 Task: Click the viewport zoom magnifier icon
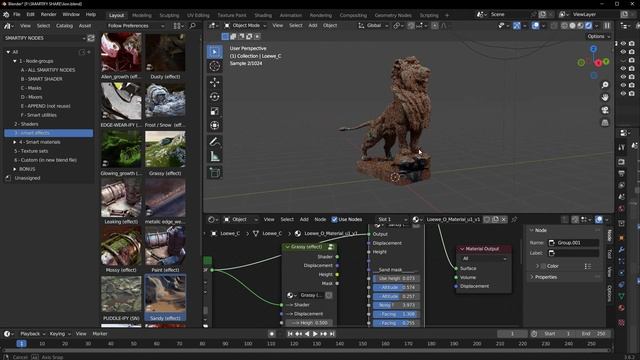click(x=605, y=84)
